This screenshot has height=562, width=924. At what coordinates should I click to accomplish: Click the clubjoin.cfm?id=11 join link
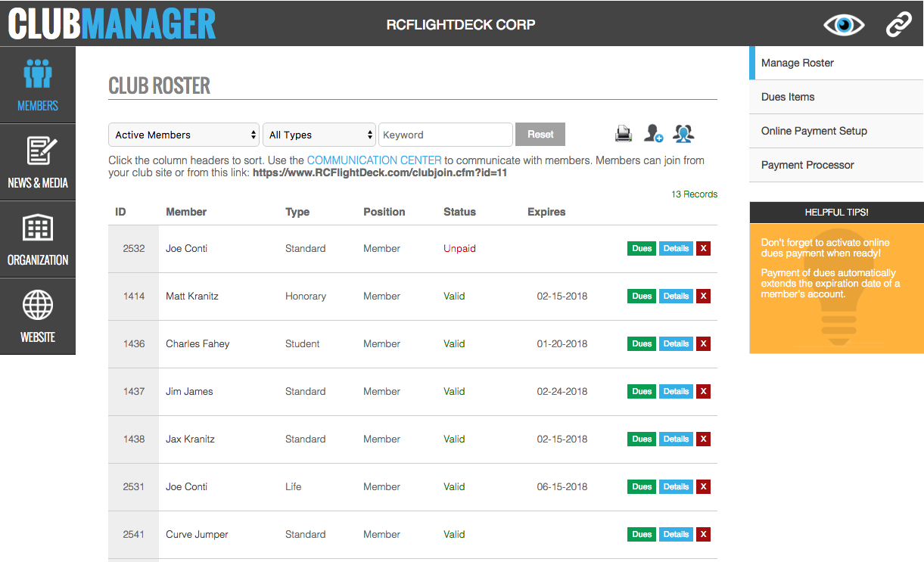click(x=379, y=172)
